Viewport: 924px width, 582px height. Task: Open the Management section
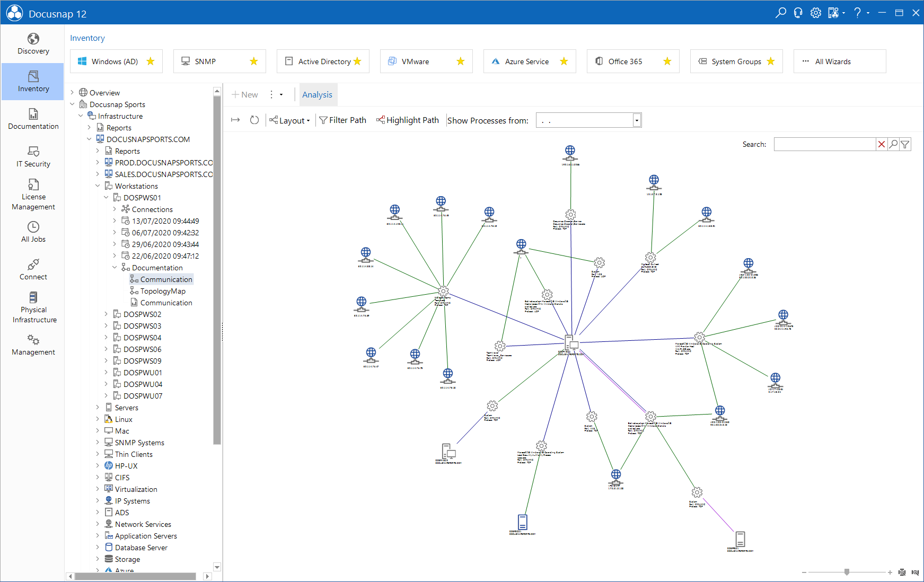pyautogui.click(x=33, y=345)
